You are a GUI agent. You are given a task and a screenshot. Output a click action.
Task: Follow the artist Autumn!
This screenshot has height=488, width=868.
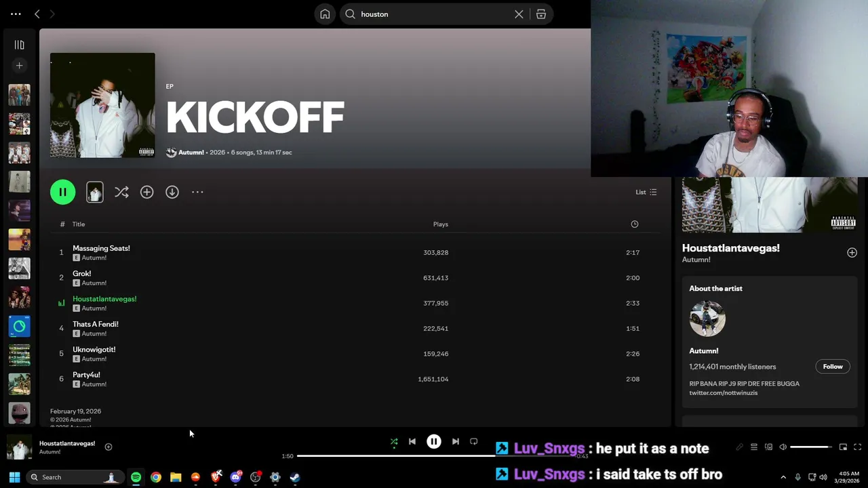[833, 367]
